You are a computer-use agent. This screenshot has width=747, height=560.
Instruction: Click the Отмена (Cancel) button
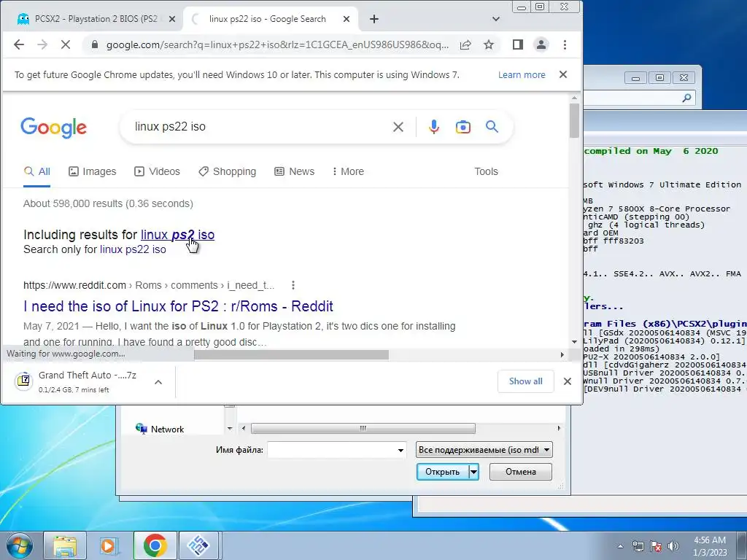pos(521,472)
